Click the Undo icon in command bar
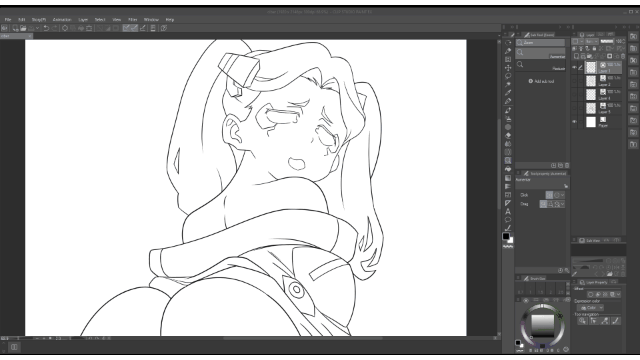The width and height of the screenshot is (640, 360). coord(46,28)
